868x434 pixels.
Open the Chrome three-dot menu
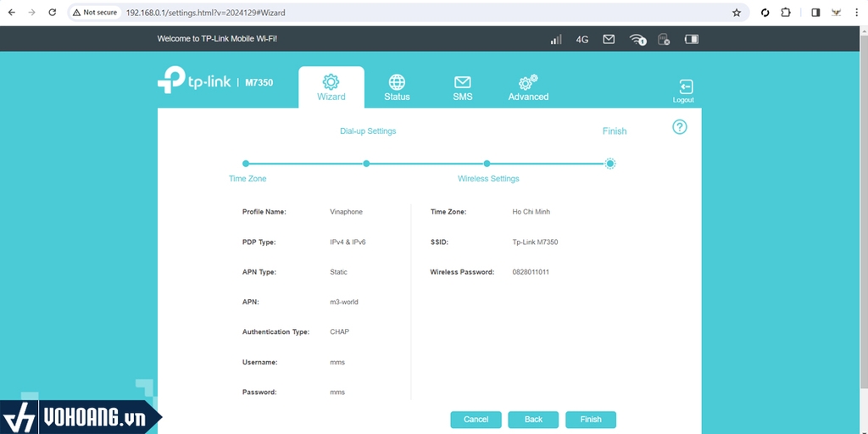pyautogui.click(x=856, y=12)
